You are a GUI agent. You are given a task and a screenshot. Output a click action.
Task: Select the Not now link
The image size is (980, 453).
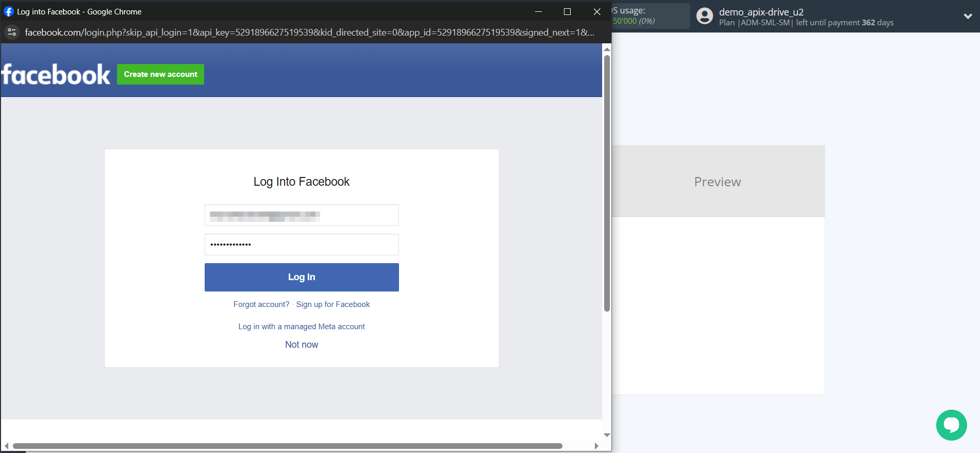point(302,345)
